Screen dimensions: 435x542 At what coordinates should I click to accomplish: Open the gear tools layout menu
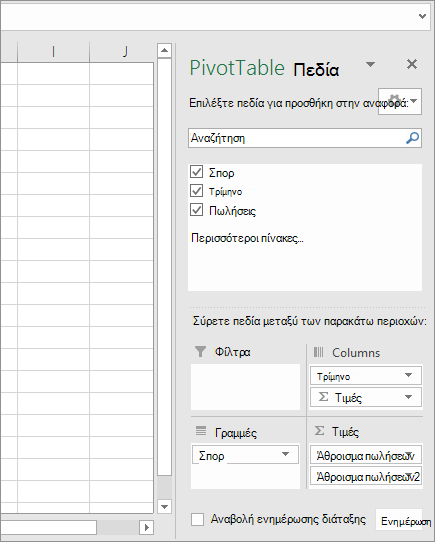[400, 101]
